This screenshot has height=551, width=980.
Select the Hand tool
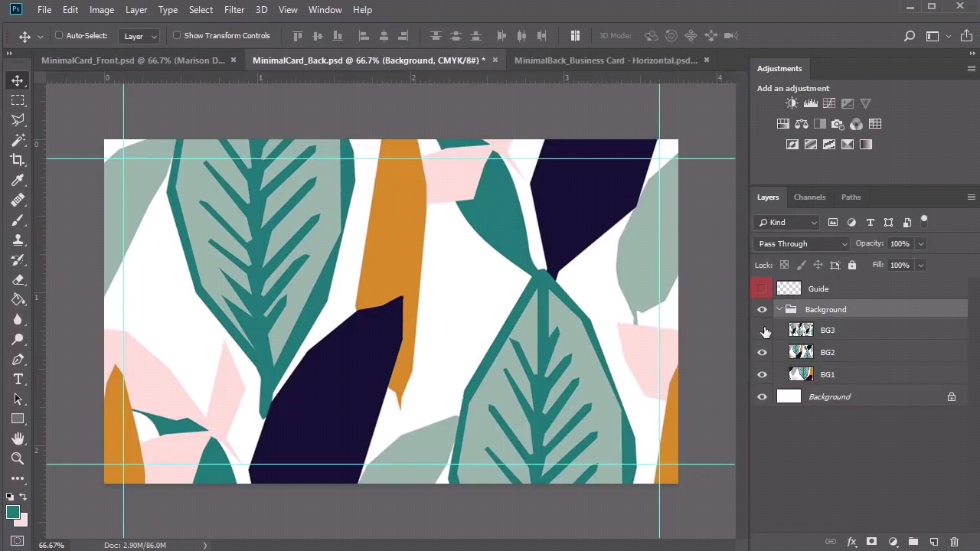point(18,439)
